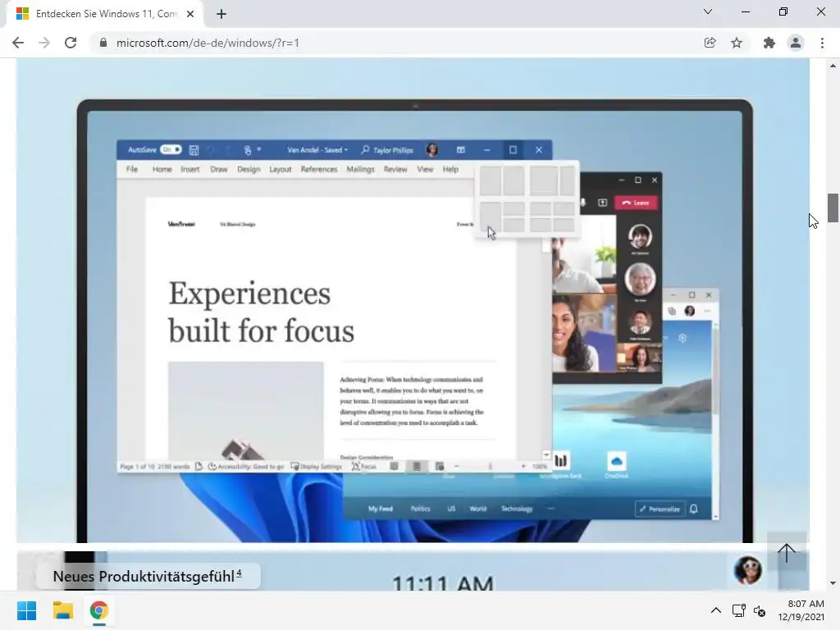Click Word ribbon display options icon
The width and height of the screenshot is (840, 630).
(x=461, y=150)
